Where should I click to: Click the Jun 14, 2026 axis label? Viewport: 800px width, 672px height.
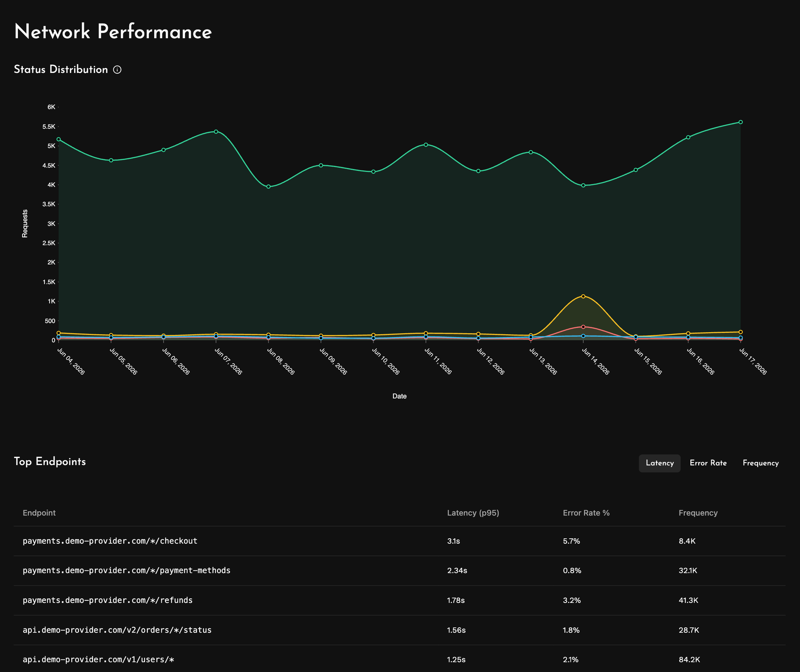(x=595, y=361)
